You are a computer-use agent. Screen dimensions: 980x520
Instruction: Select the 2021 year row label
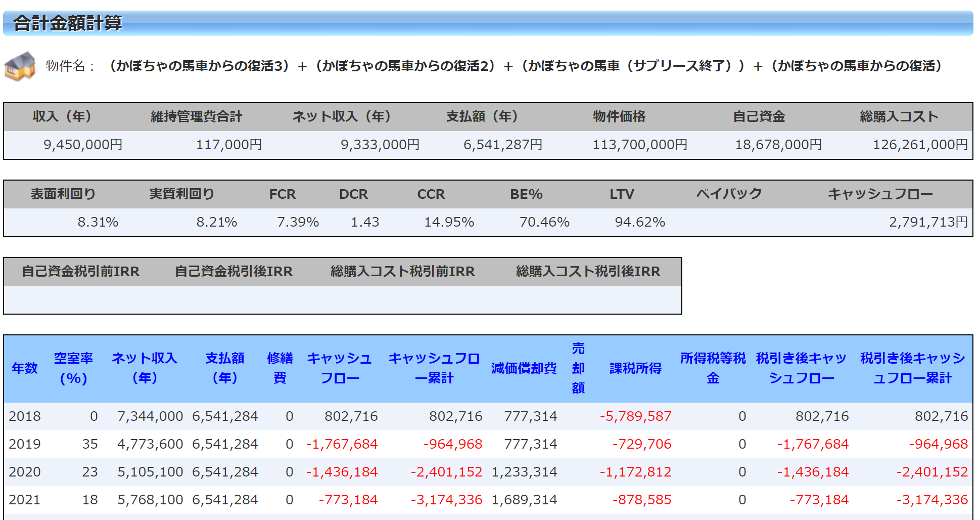tap(25, 500)
